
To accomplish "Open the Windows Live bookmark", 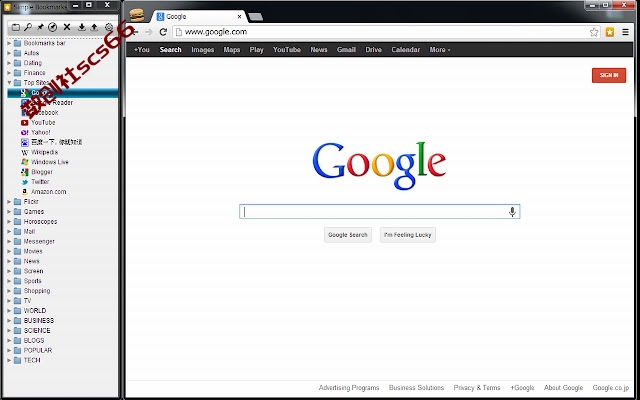I will 44,162.
